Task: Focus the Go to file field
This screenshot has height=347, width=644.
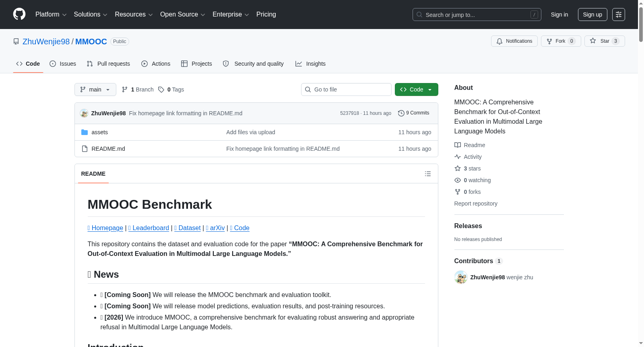Action: (346, 89)
